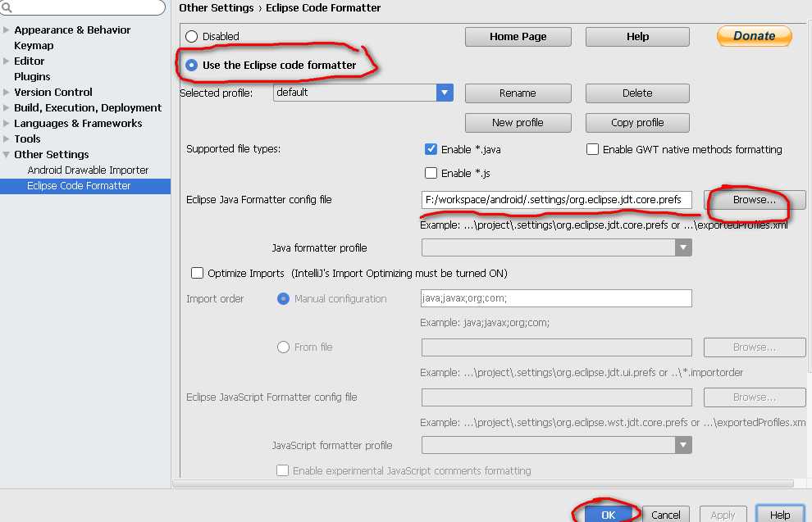812x522 pixels.
Task: Toggle the Enable *.java checkbox
Action: click(431, 149)
